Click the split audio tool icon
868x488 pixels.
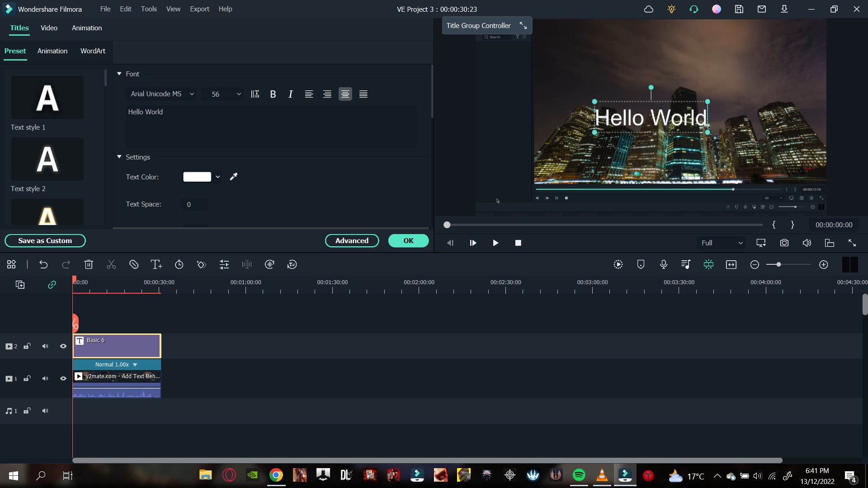point(247,265)
